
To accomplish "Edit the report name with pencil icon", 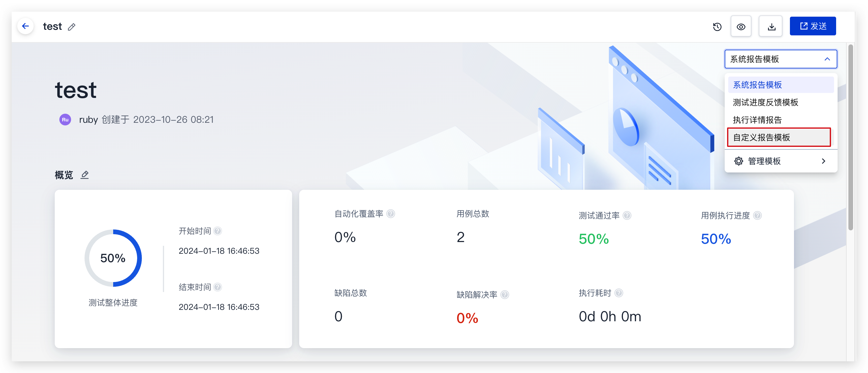I will (x=71, y=27).
